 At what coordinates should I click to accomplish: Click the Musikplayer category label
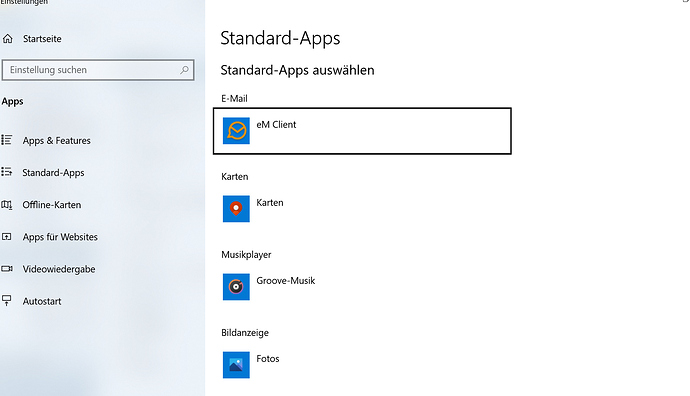tap(246, 255)
